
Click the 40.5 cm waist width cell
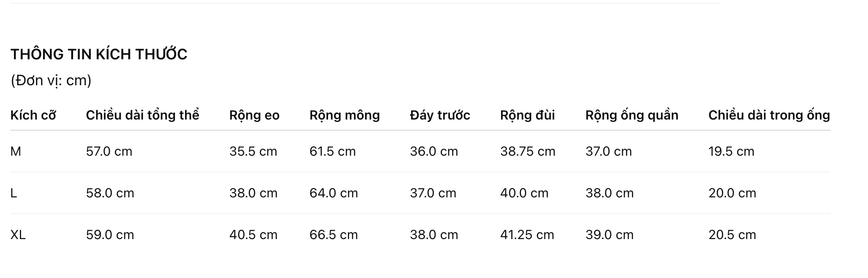point(254,235)
